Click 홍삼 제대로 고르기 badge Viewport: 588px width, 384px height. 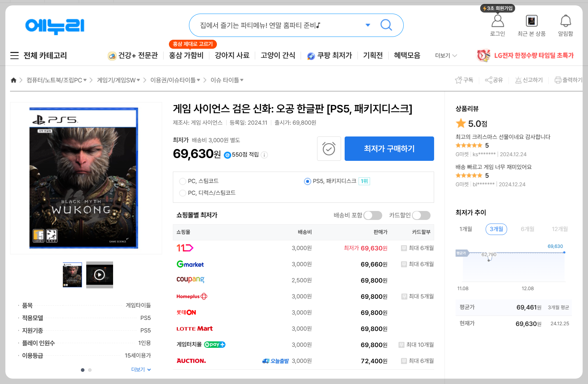click(x=193, y=44)
